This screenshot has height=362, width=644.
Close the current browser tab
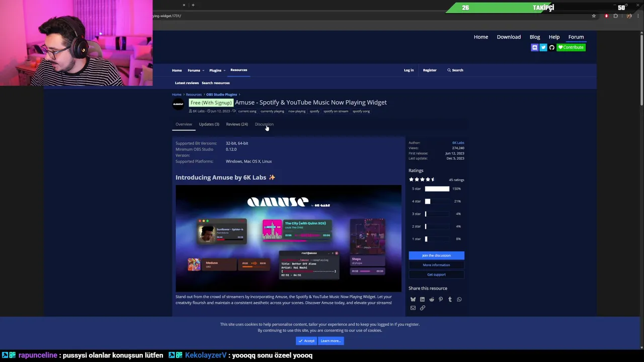click(x=184, y=5)
